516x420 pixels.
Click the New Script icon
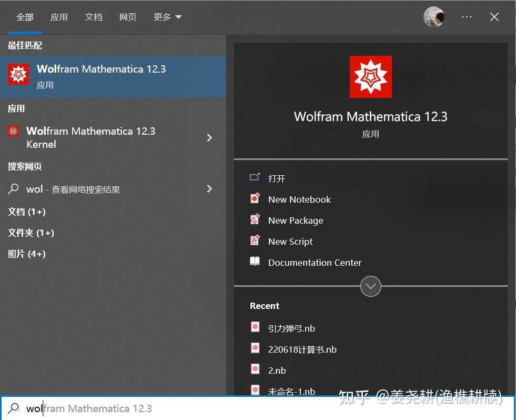(x=255, y=241)
